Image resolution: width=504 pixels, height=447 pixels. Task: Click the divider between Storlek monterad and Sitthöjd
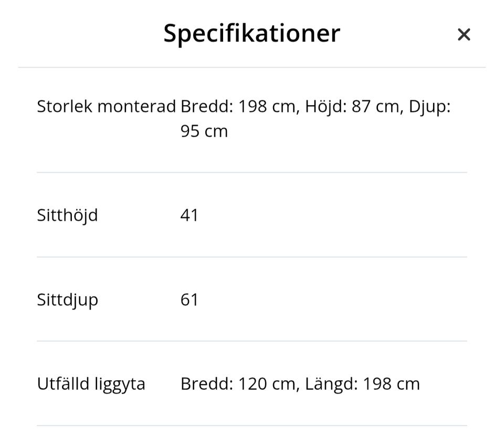tap(251, 172)
